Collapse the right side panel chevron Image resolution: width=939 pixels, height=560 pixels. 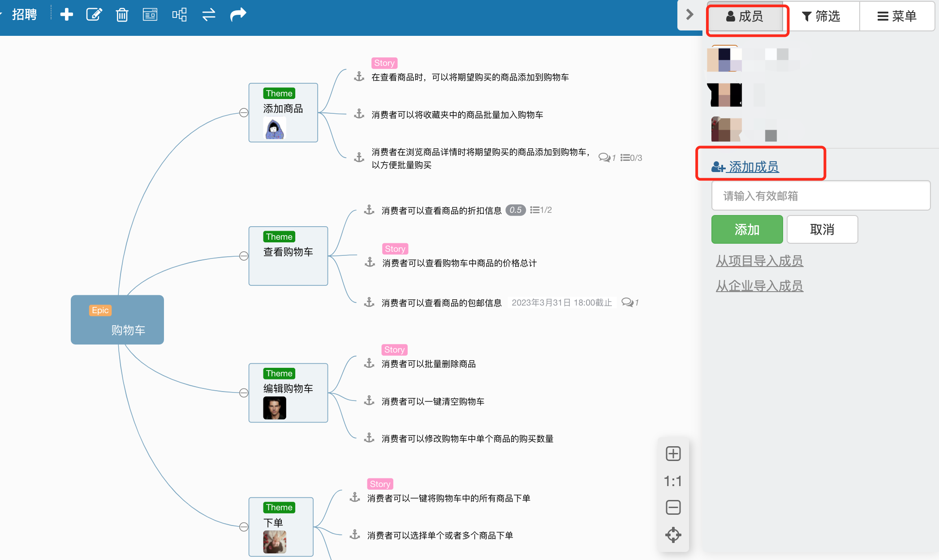690,15
